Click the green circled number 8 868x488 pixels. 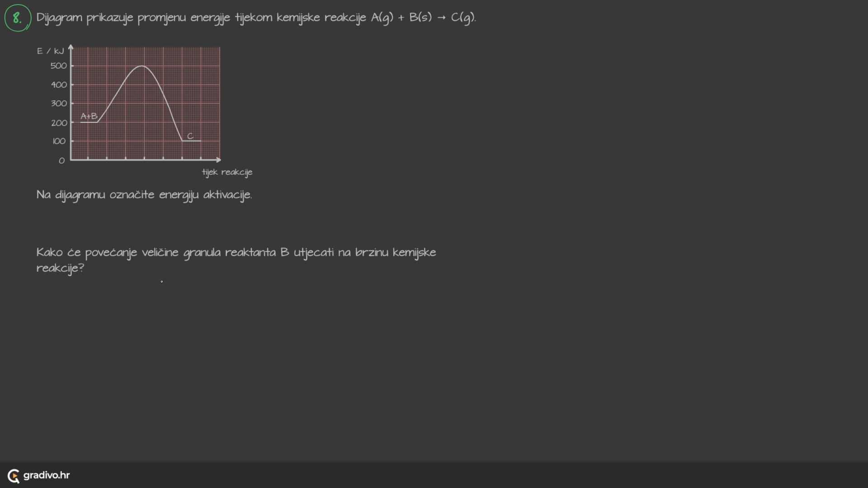pyautogui.click(x=18, y=18)
